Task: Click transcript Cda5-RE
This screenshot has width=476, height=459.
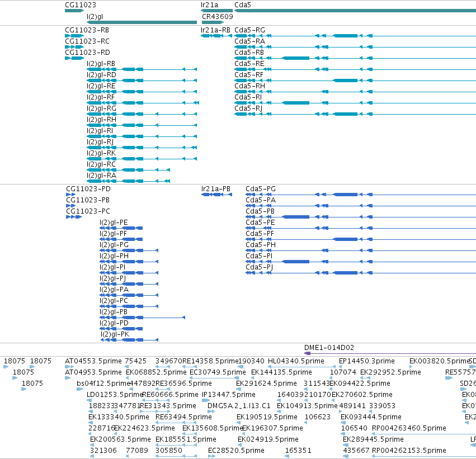Action: point(249,64)
